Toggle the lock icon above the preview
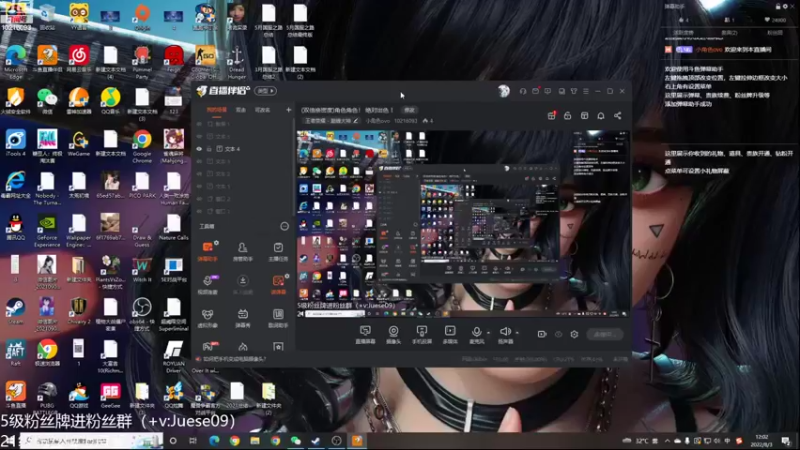The height and width of the screenshot is (450, 800). pyautogui.click(x=567, y=116)
